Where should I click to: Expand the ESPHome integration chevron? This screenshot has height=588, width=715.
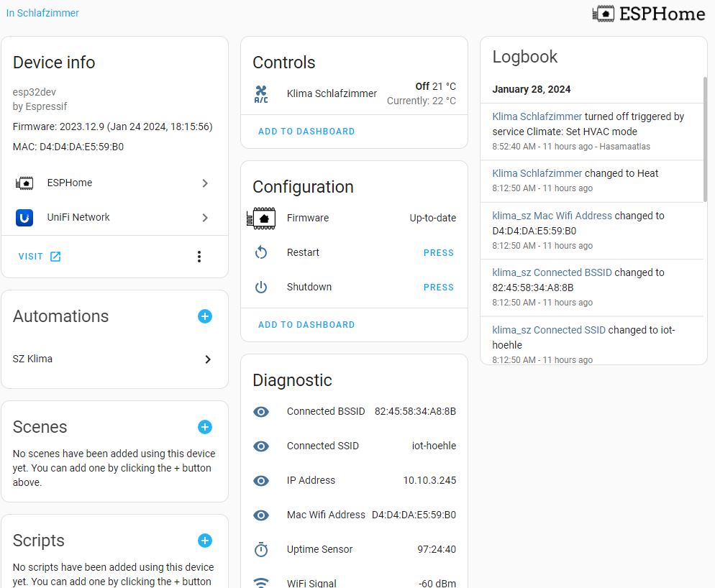(205, 183)
